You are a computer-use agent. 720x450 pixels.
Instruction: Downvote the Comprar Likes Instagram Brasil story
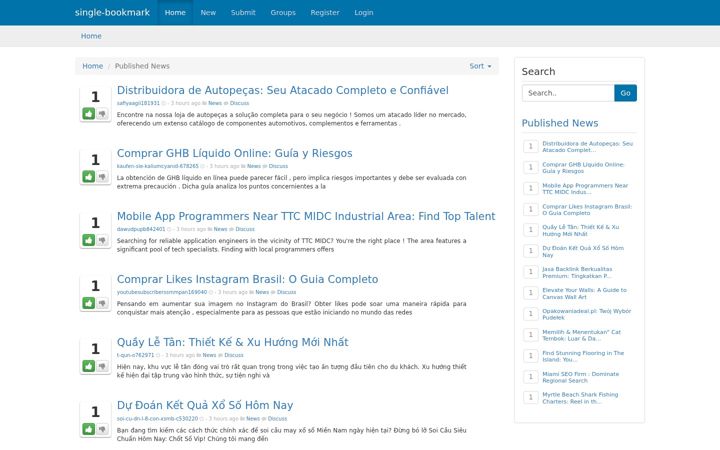[x=102, y=303]
